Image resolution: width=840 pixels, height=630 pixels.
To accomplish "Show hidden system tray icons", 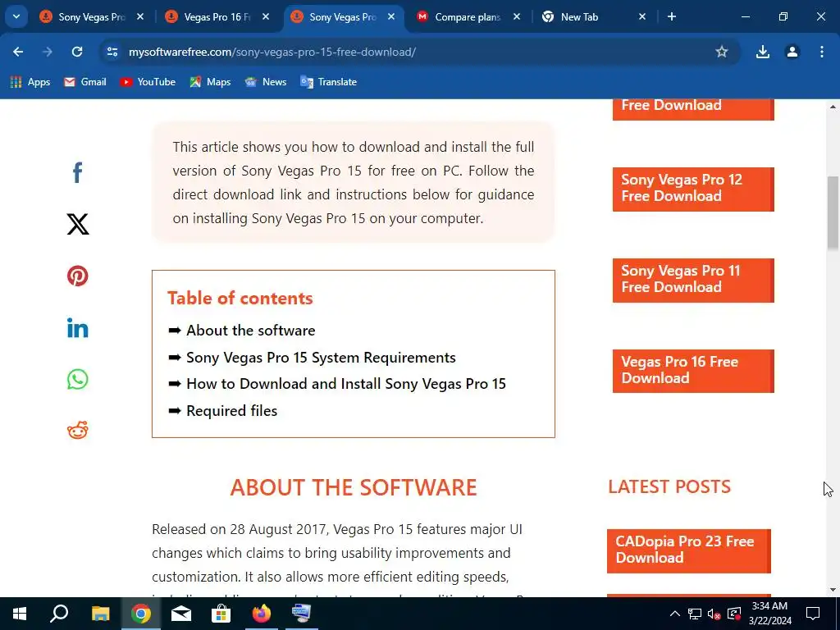I will tap(675, 614).
